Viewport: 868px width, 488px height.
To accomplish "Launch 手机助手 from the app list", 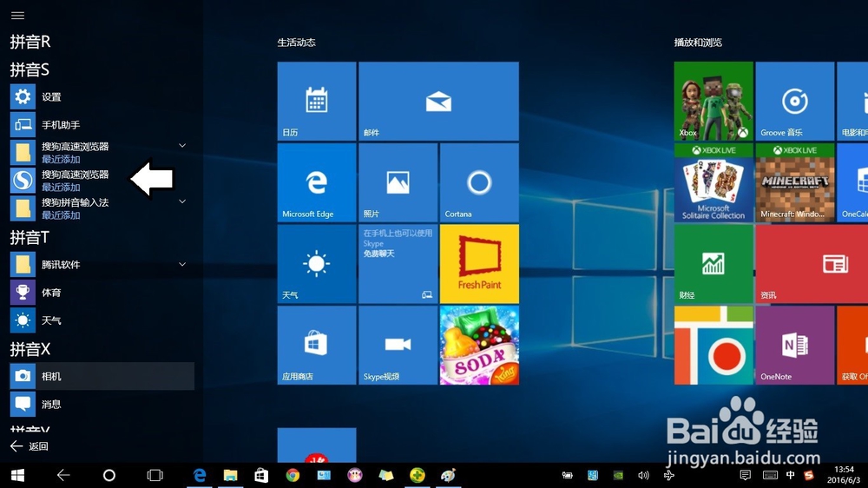I will point(102,125).
